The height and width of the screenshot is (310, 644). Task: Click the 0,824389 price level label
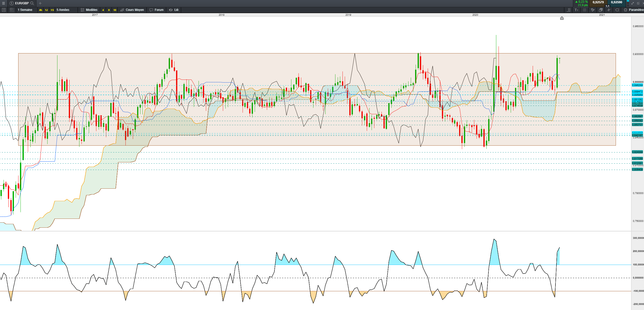[637, 152]
